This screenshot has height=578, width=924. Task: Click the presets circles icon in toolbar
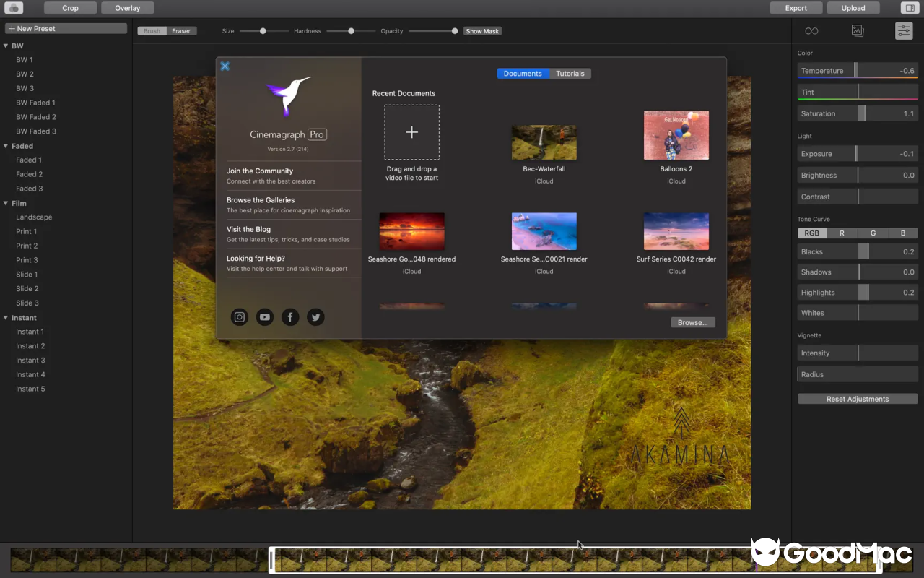tap(14, 8)
